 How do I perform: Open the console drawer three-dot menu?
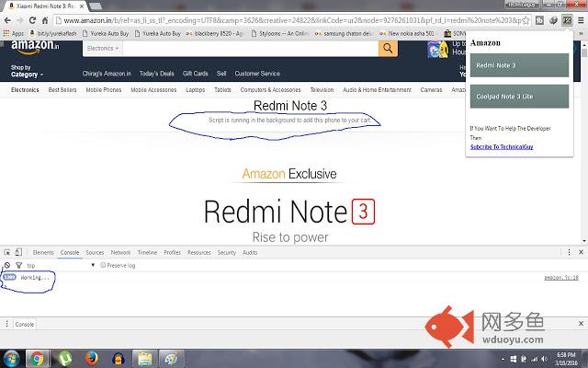pos(6,324)
